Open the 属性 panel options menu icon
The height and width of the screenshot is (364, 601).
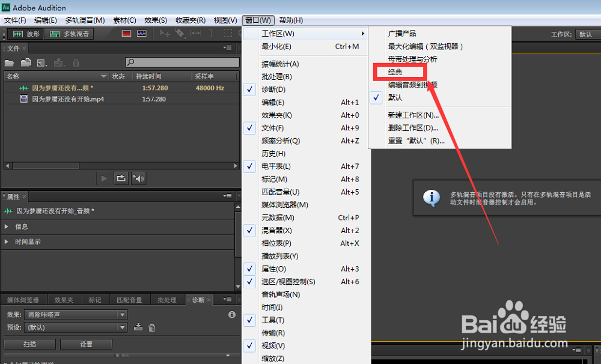click(228, 196)
